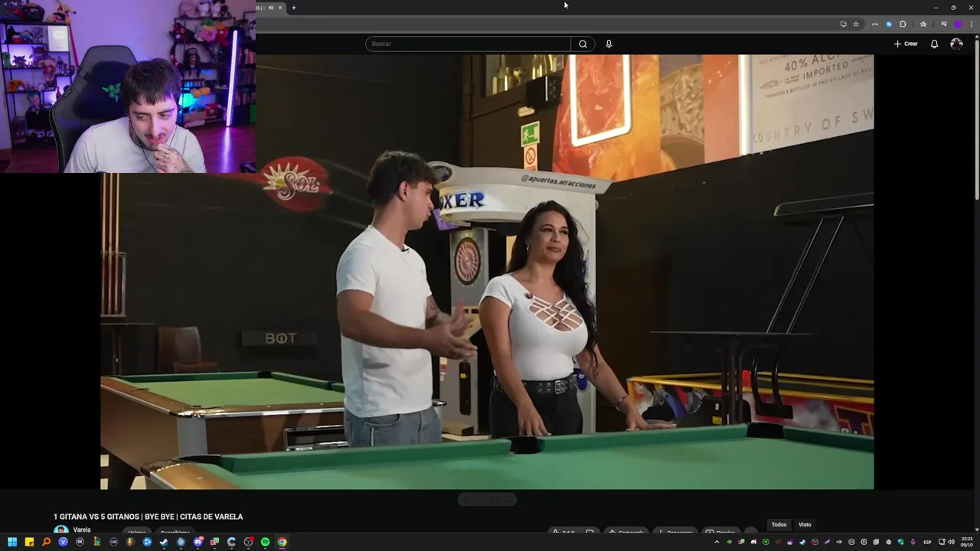Select the Visto filter chip
Screen dimensions: 980x551
(805, 524)
